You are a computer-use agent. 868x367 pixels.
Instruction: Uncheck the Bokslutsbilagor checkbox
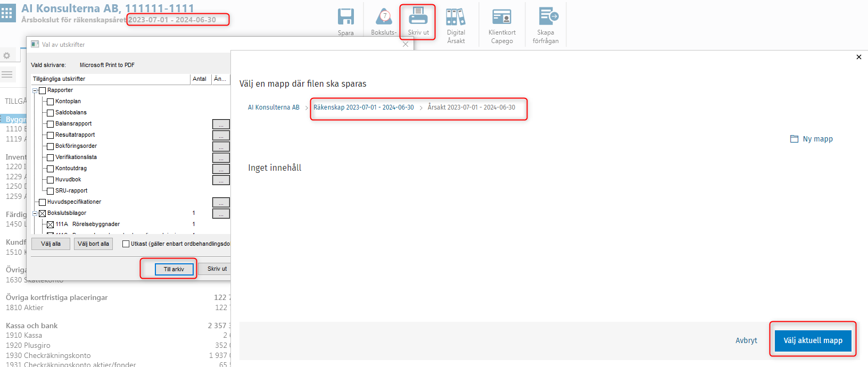tap(42, 213)
